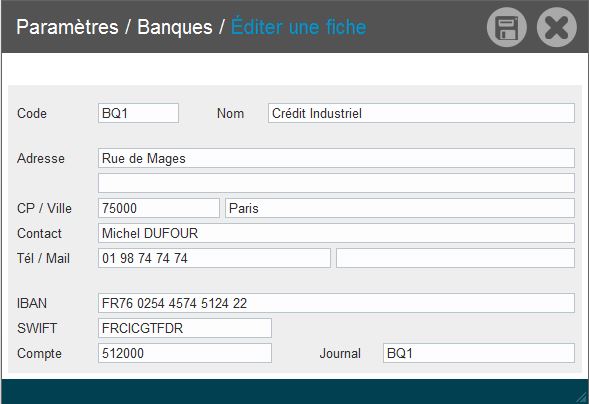The height and width of the screenshot is (404, 589).
Task: Click the Compte field 512000
Action: [185, 353]
